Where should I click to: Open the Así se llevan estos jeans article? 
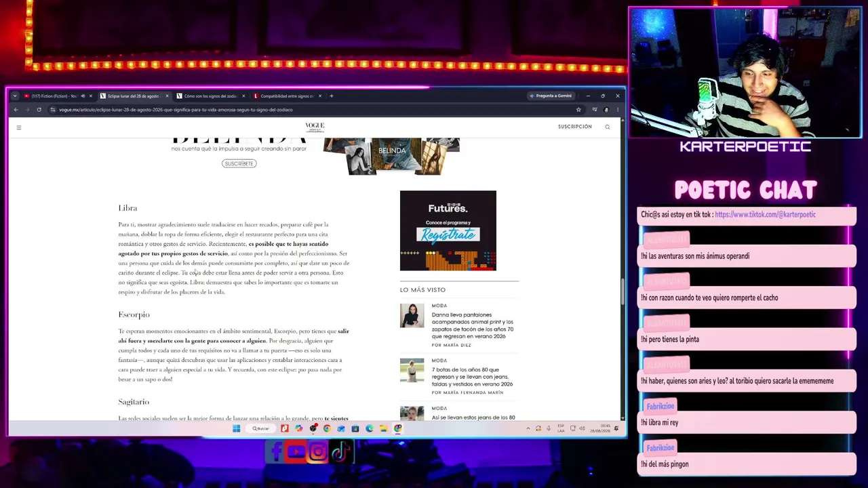click(473, 418)
